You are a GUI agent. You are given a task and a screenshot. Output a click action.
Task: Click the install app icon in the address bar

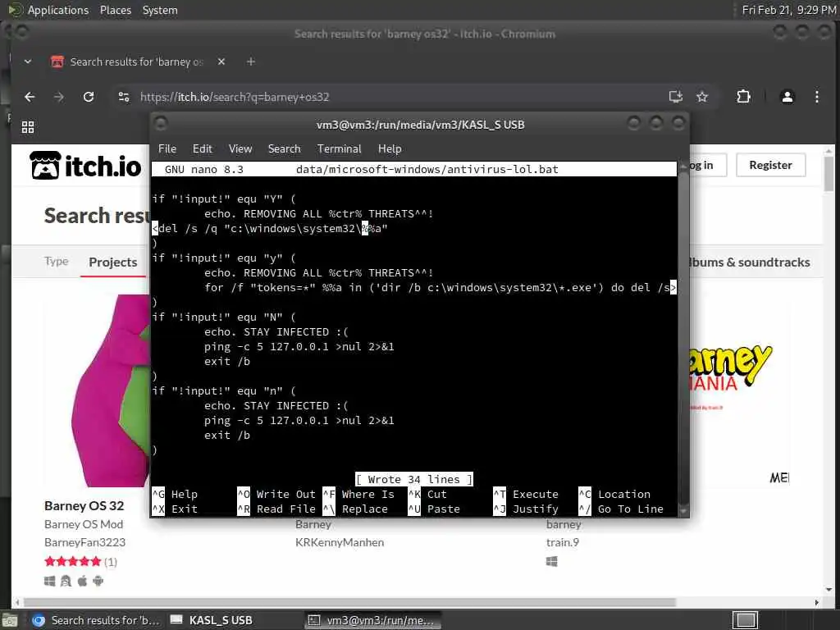(x=676, y=97)
